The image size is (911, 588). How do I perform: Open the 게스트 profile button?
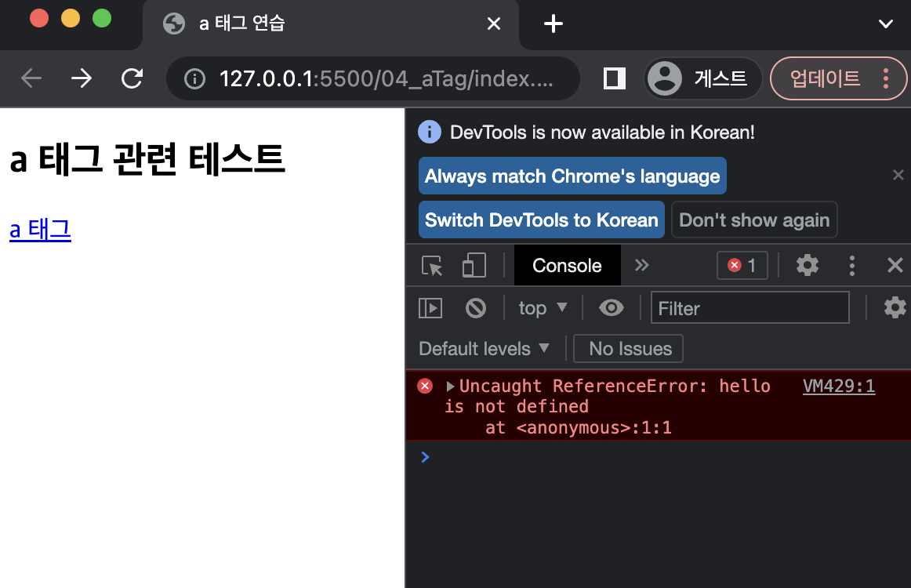click(702, 78)
